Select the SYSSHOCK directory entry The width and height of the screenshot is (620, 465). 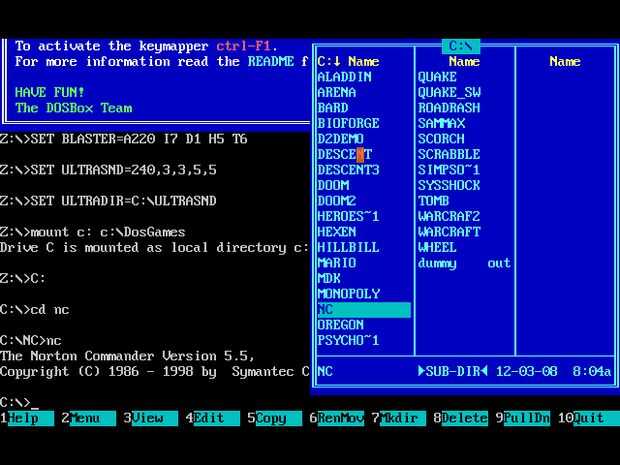coord(449,185)
